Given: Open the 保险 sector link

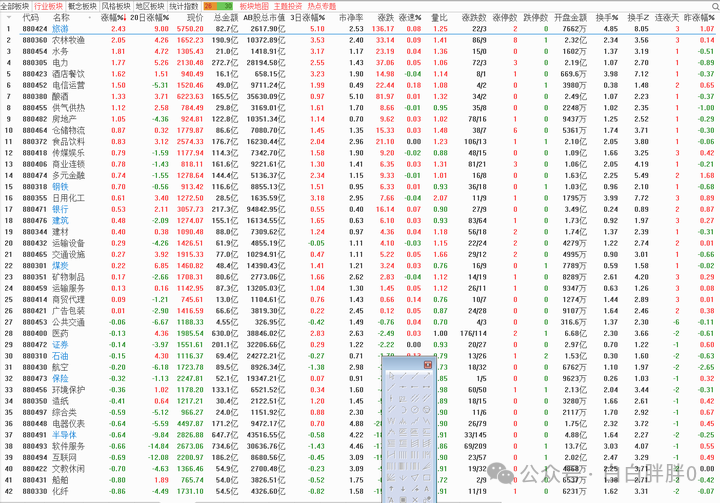Looking at the screenshot, I should tap(60, 378).
